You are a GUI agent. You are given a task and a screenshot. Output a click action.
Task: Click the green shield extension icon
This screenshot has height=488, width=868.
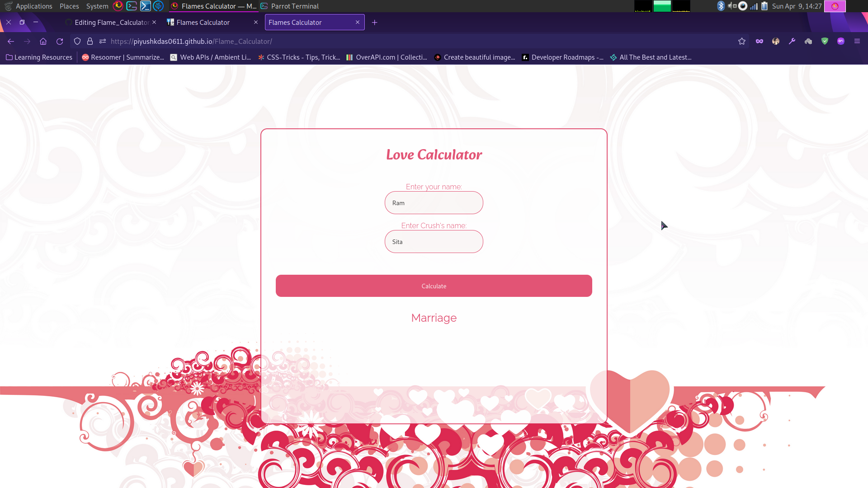(825, 41)
